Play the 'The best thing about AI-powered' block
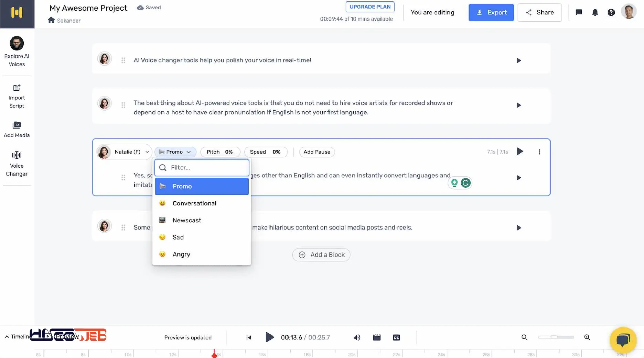644x358 pixels. point(518,105)
